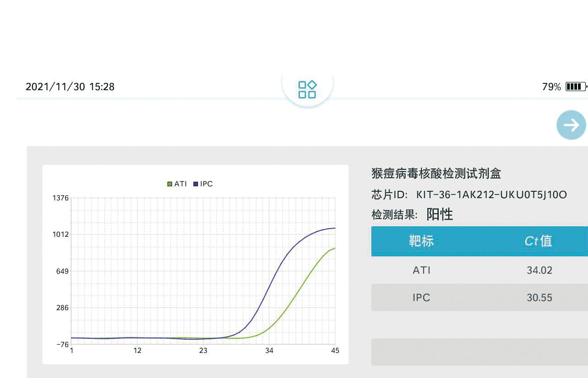Click the empty row below IPC
This screenshot has width=588, height=378.
(x=479, y=352)
